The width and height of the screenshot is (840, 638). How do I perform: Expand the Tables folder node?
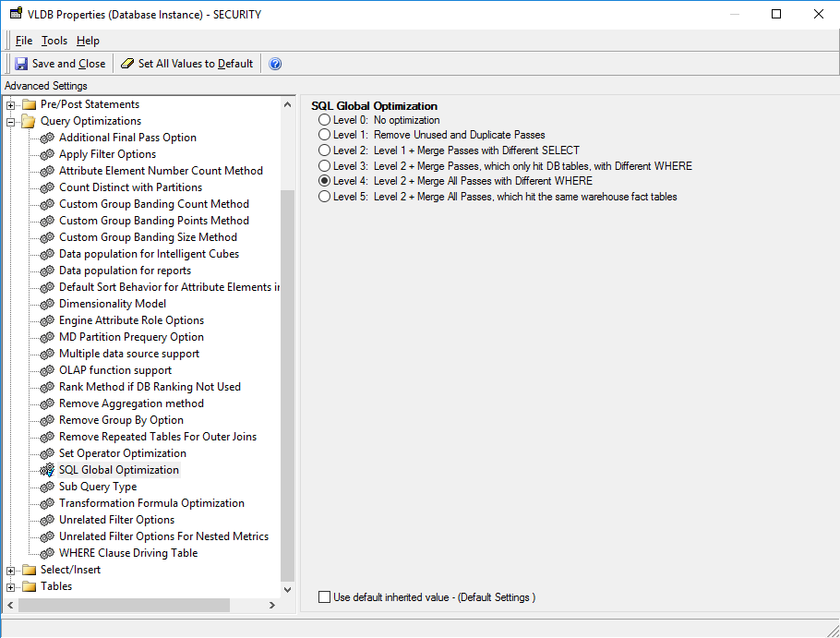click(10, 586)
